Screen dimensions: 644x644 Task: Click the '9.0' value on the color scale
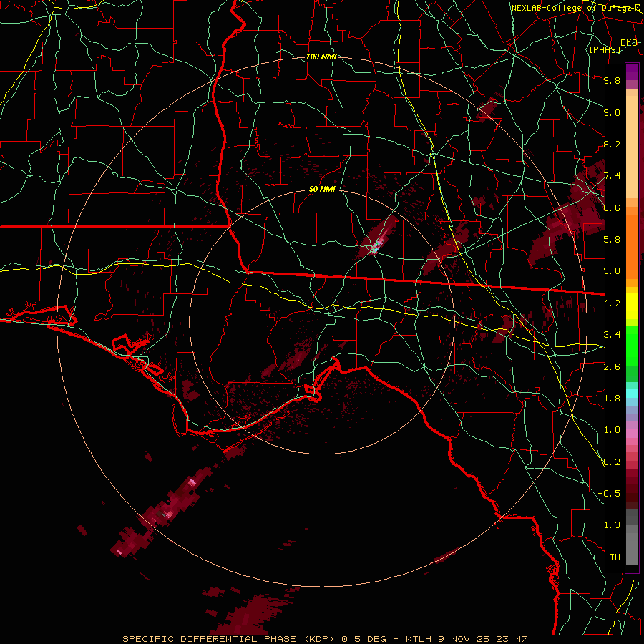point(612,112)
